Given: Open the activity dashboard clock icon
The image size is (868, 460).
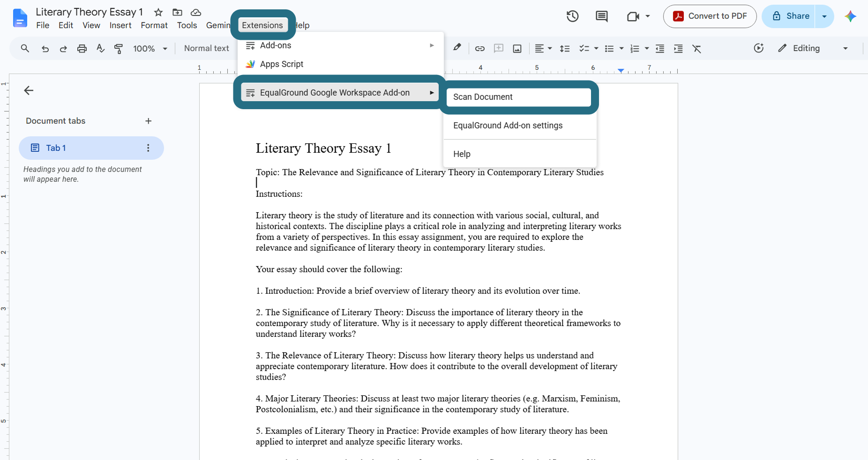Looking at the screenshot, I should [x=759, y=48].
